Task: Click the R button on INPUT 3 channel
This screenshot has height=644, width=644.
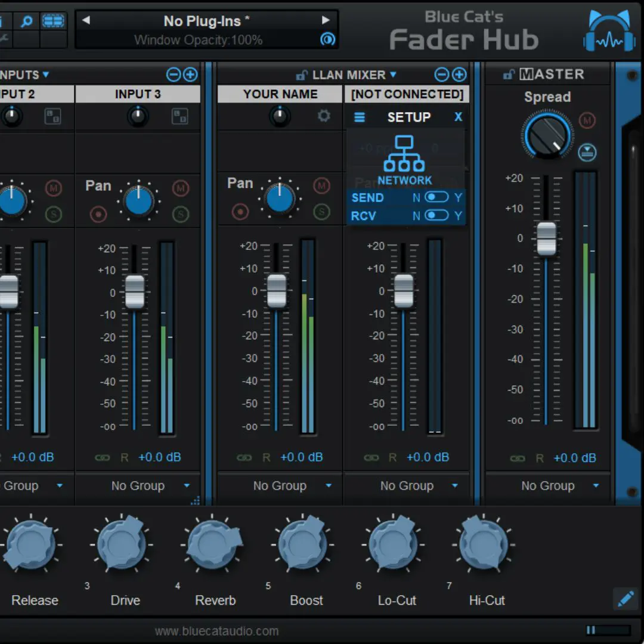Action: click(x=125, y=457)
